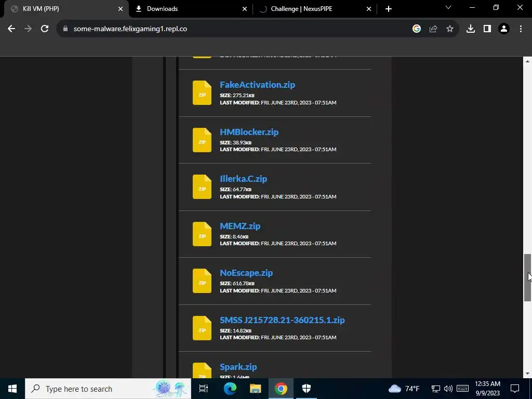Switch to the Challenge | NexusPIPE tab
Viewport: 532px width, 399px height.
pos(315,9)
